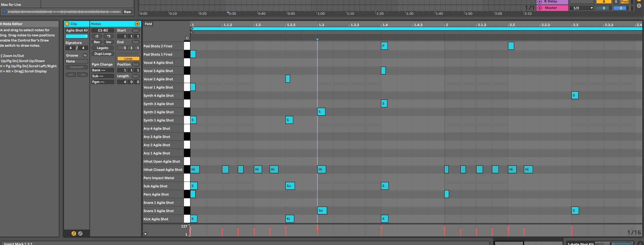The height and width of the screenshot is (245, 644).
Task: Enable the MIDI editor preview headphone icon
Action: tap(187, 38)
